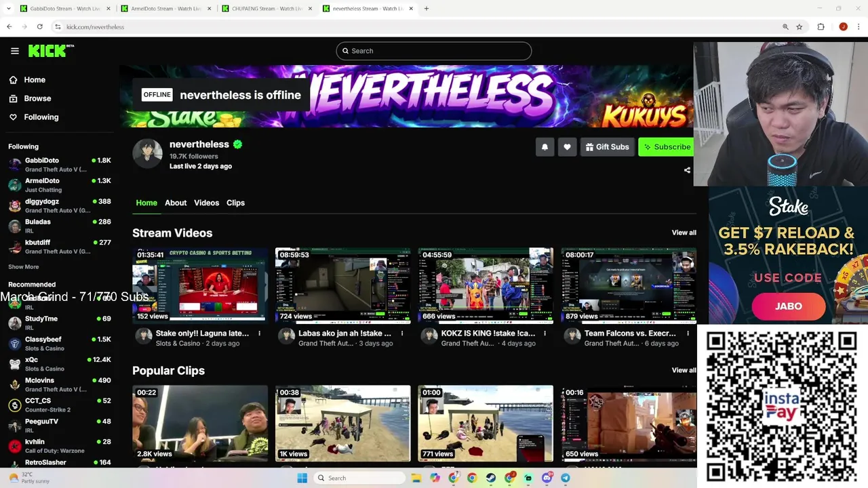
Task: Click the nevertheless channel avatar
Action: click(x=147, y=154)
